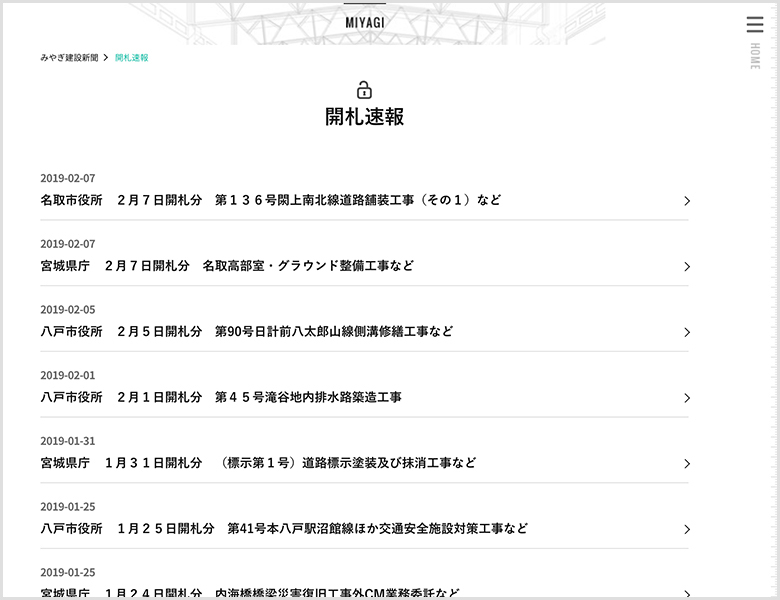Go to みやぎ建設新聞 breadcrumb link
This screenshot has width=780, height=600.
click(x=69, y=58)
